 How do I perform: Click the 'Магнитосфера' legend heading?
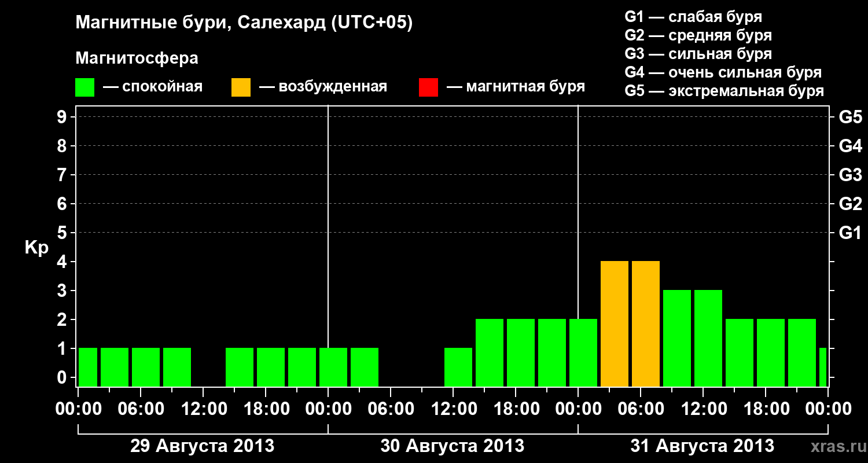[x=137, y=58]
